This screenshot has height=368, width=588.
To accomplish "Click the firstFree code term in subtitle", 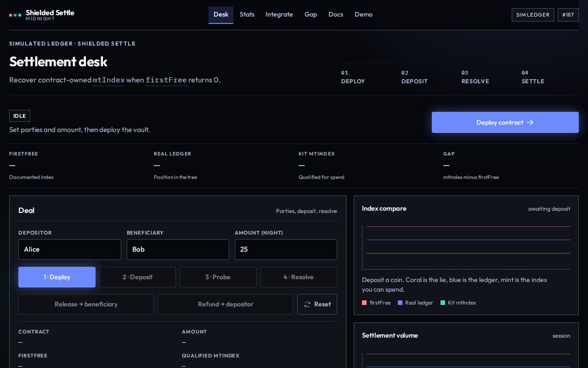I will tap(166, 80).
